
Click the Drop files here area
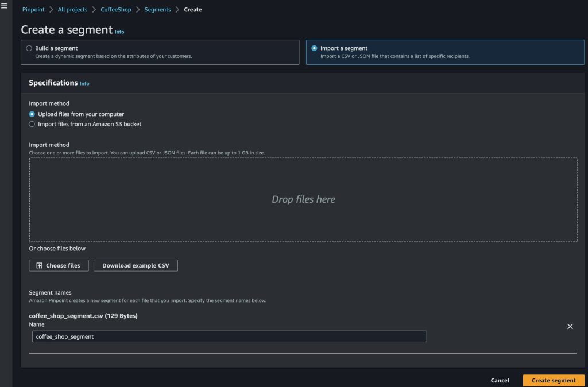tap(303, 200)
